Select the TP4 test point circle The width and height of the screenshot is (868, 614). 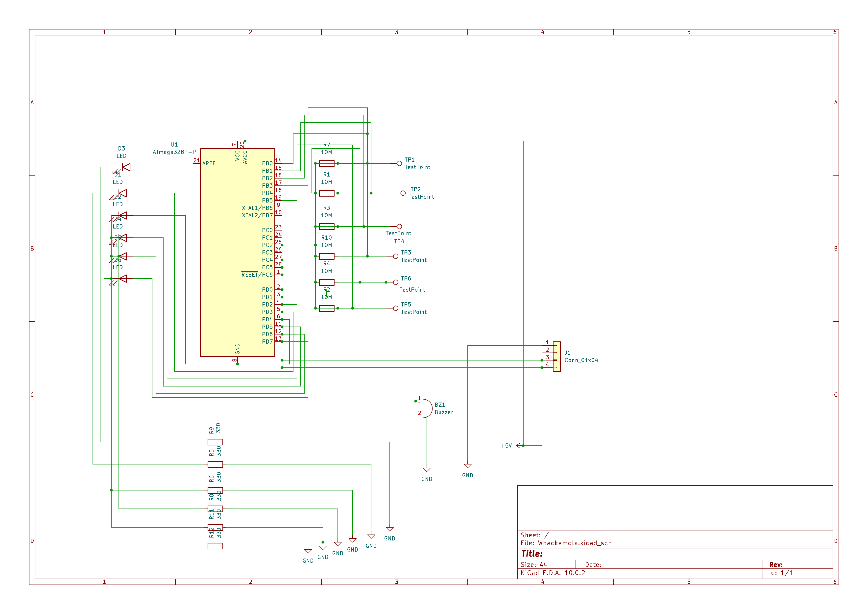[x=399, y=227]
